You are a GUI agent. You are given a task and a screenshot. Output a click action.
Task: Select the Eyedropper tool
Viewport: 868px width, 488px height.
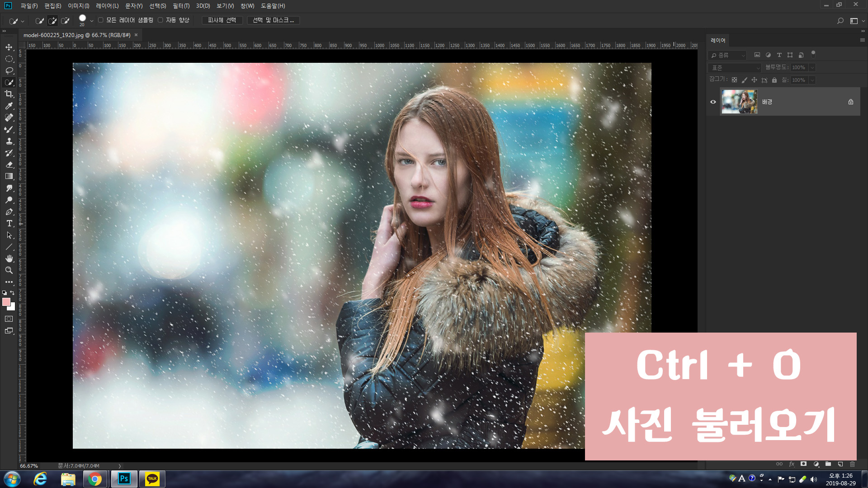[9, 106]
